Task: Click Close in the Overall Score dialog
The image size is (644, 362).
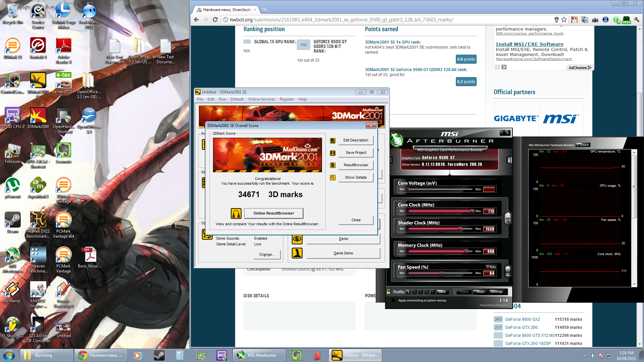Action: pos(356,220)
